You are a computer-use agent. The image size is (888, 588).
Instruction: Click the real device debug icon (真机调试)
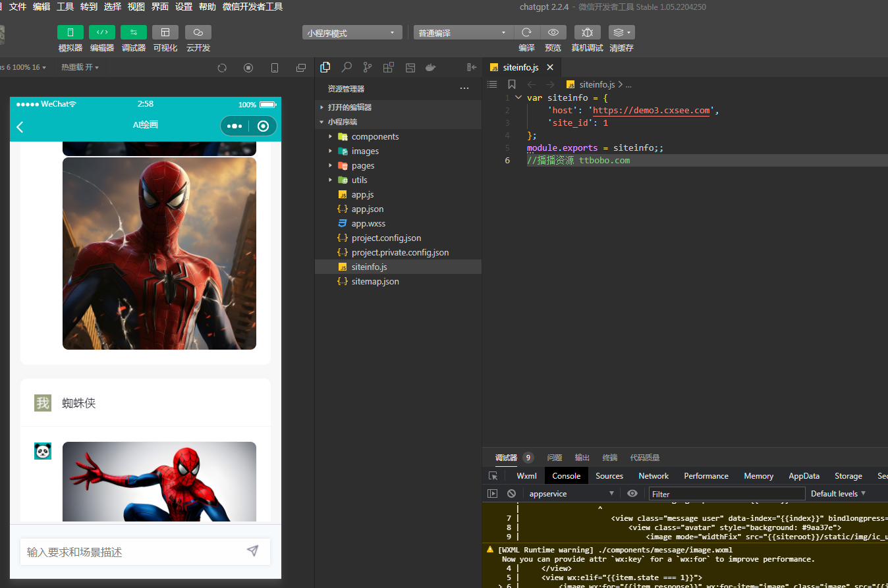[x=587, y=32]
